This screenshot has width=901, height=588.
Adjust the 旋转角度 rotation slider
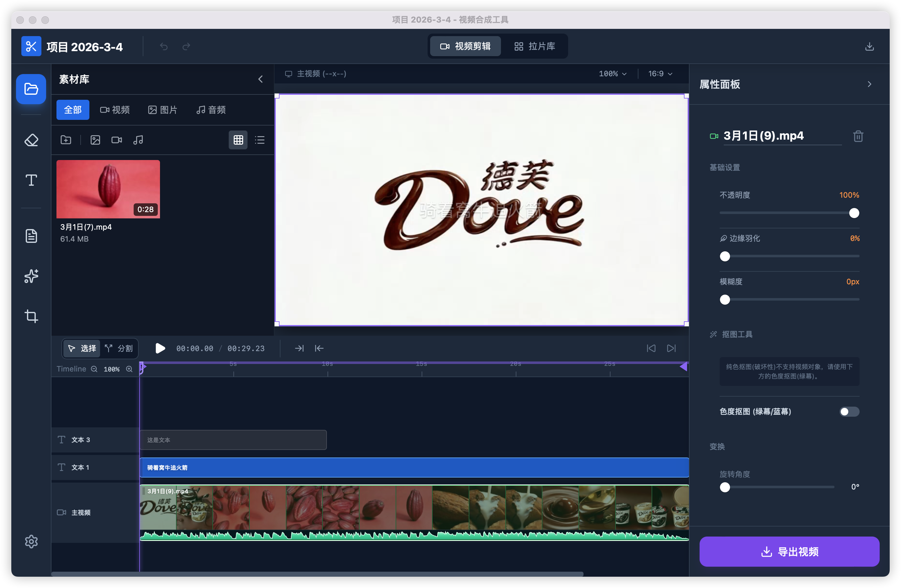[x=777, y=487]
